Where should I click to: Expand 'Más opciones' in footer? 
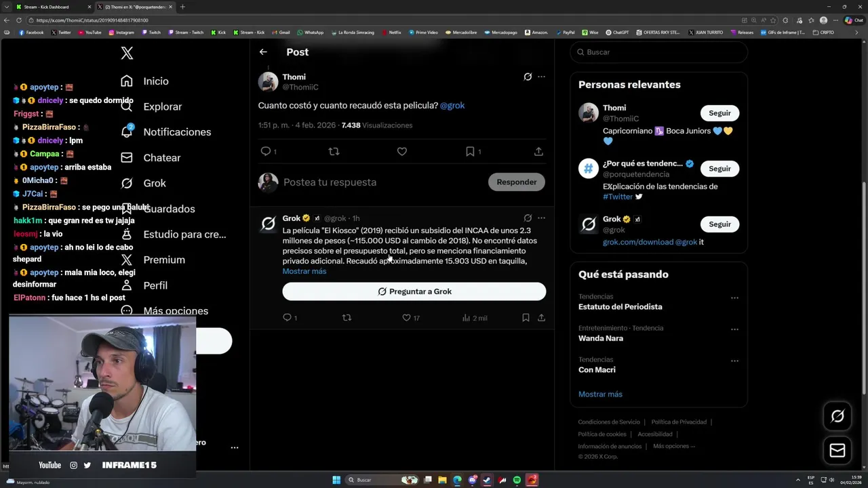tap(674, 446)
